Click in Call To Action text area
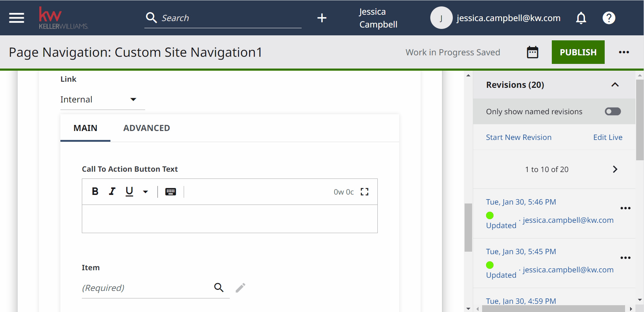This screenshot has width=644, height=312. tap(230, 219)
